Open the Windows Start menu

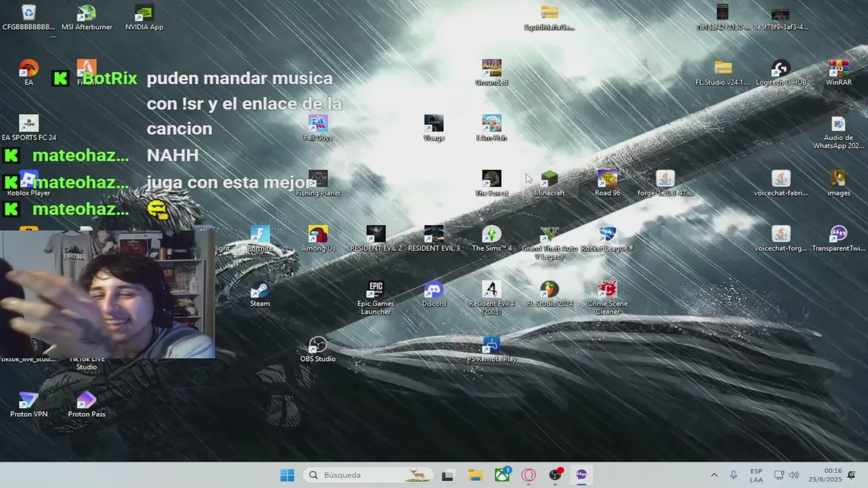click(288, 475)
